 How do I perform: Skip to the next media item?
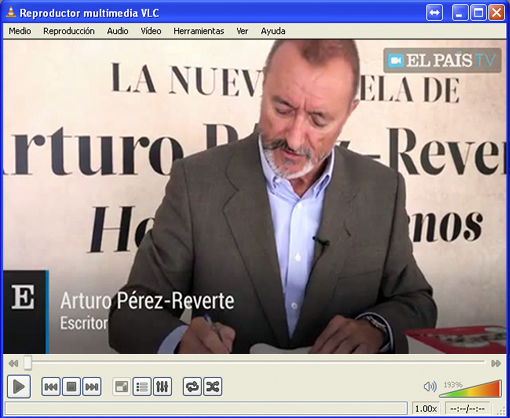click(x=92, y=387)
